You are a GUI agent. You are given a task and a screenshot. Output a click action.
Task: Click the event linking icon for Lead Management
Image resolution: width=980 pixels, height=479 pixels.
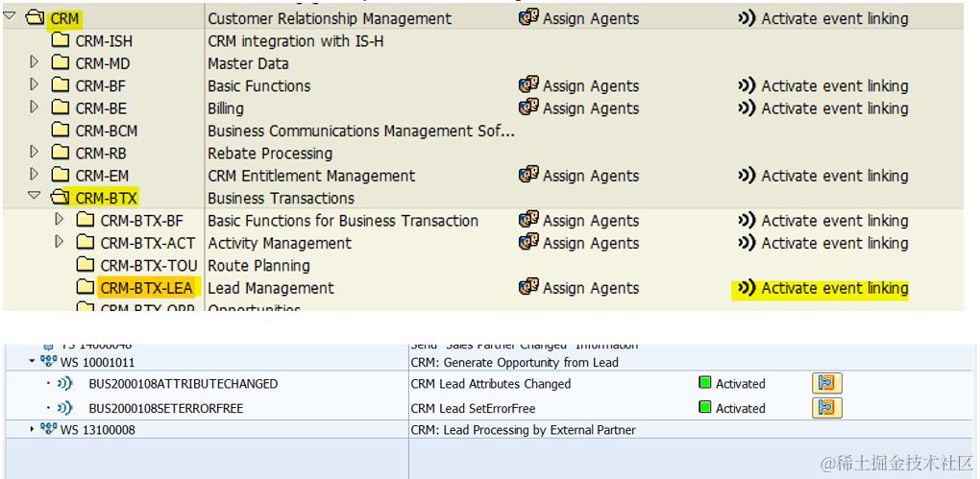tap(746, 288)
